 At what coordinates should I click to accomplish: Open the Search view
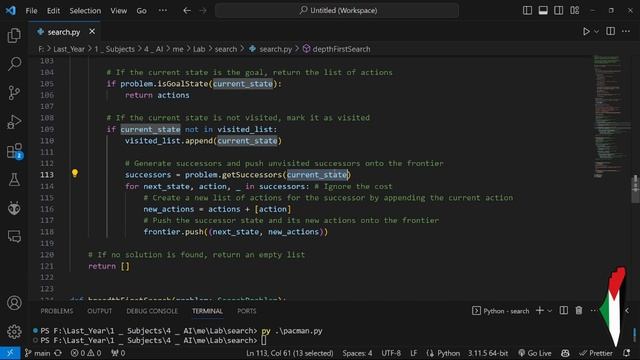pyautogui.click(x=14, y=64)
